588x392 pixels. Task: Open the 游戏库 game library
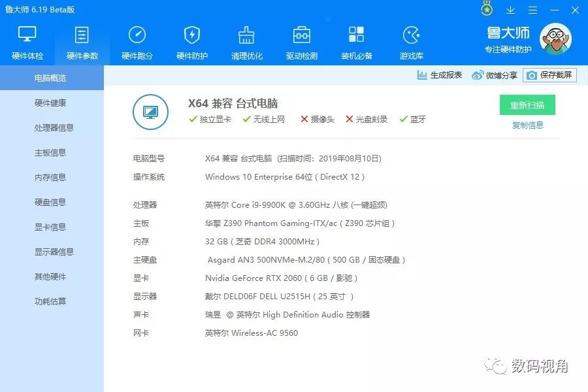click(411, 41)
